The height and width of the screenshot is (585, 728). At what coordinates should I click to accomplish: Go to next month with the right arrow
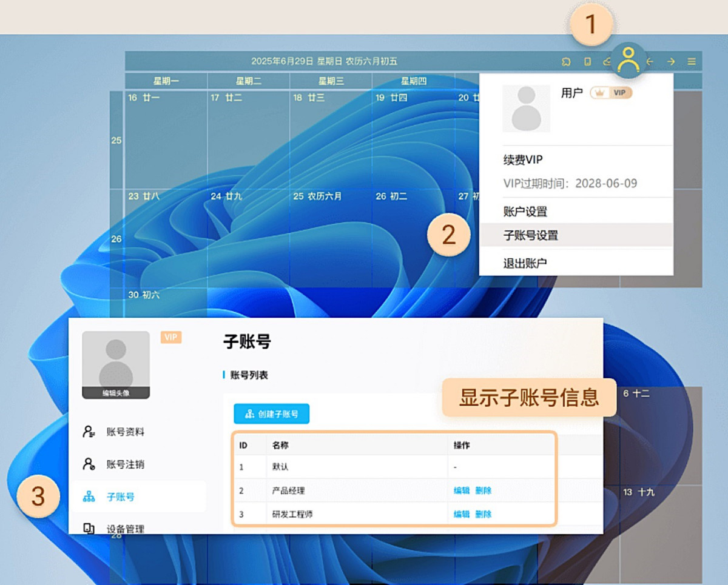click(670, 61)
